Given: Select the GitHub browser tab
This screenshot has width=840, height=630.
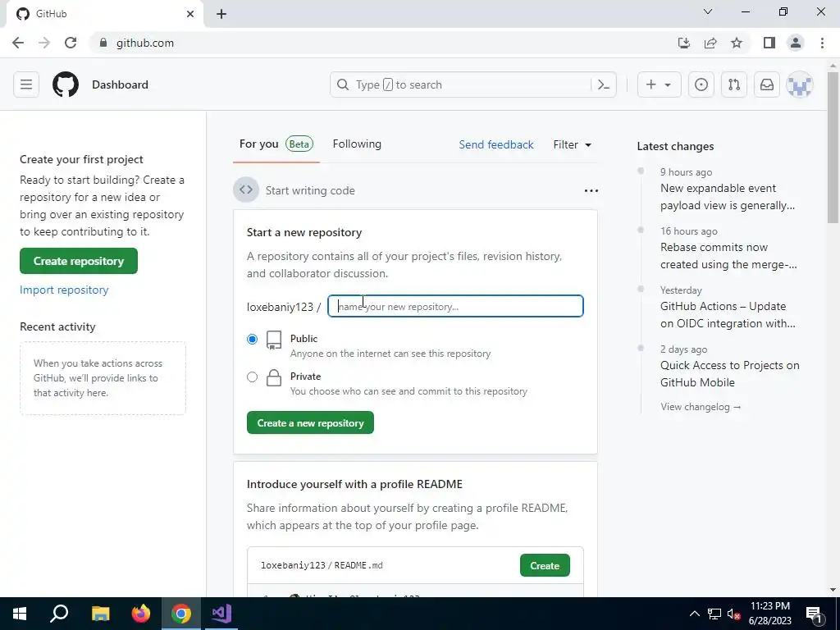Looking at the screenshot, I should pyautogui.click(x=104, y=14).
